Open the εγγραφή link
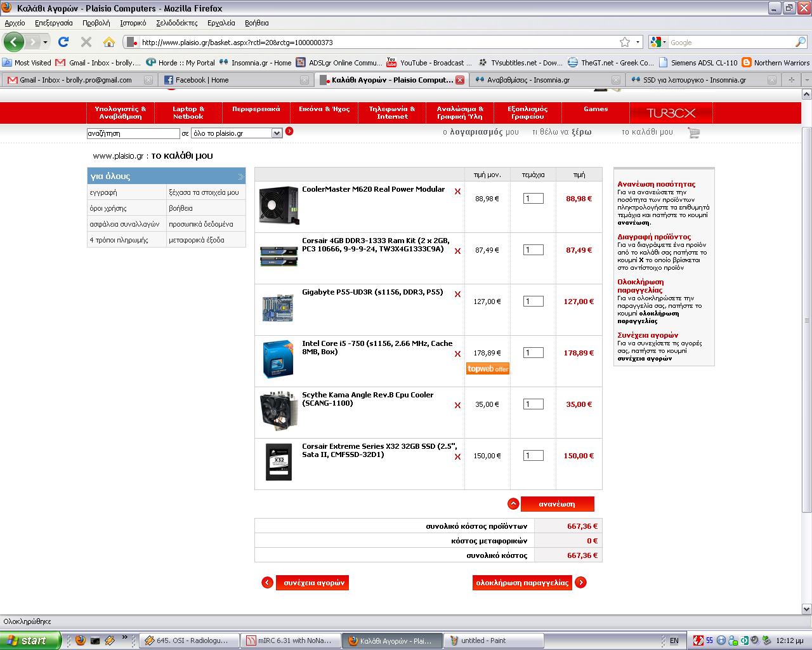This screenshot has height=650, width=812. pyautogui.click(x=103, y=192)
